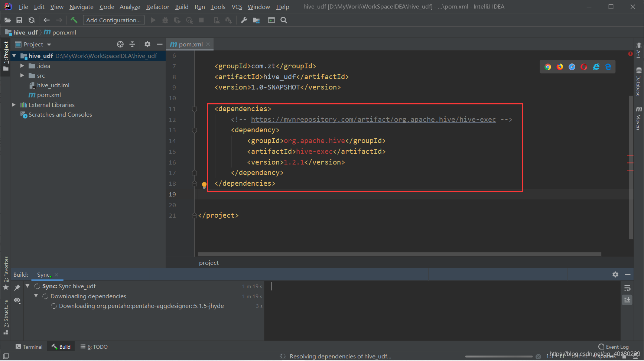The height and width of the screenshot is (361, 644).
Task: Open pom.xml in Internet Explorer icon
Action: click(x=596, y=67)
